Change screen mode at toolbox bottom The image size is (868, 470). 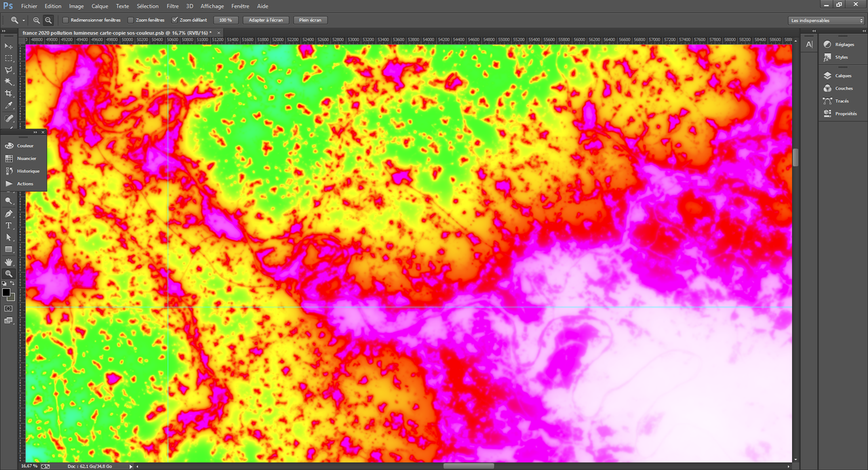[x=8, y=320]
